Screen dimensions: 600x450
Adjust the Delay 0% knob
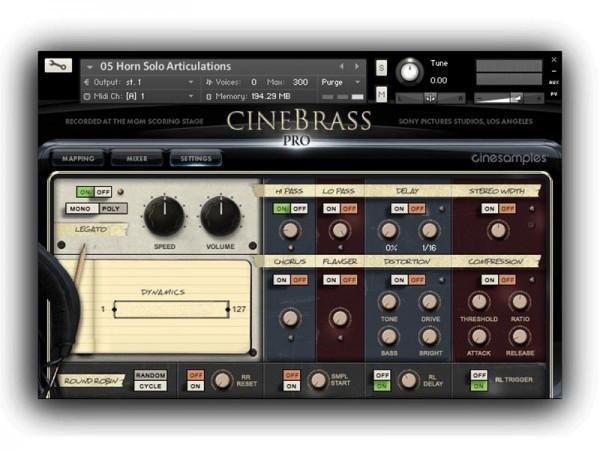[x=389, y=231]
